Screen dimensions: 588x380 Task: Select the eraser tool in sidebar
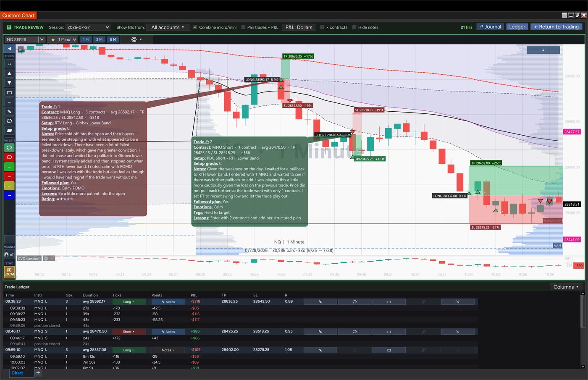pos(9,131)
